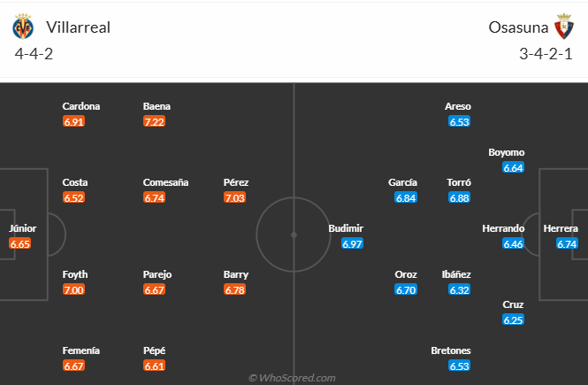
Task: Select Pérez's 7.03 rating badge
Action: (x=235, y=197)
